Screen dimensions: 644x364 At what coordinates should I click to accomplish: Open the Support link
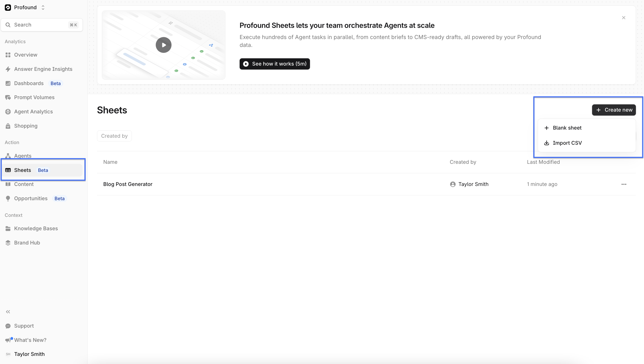pos(24,326)
